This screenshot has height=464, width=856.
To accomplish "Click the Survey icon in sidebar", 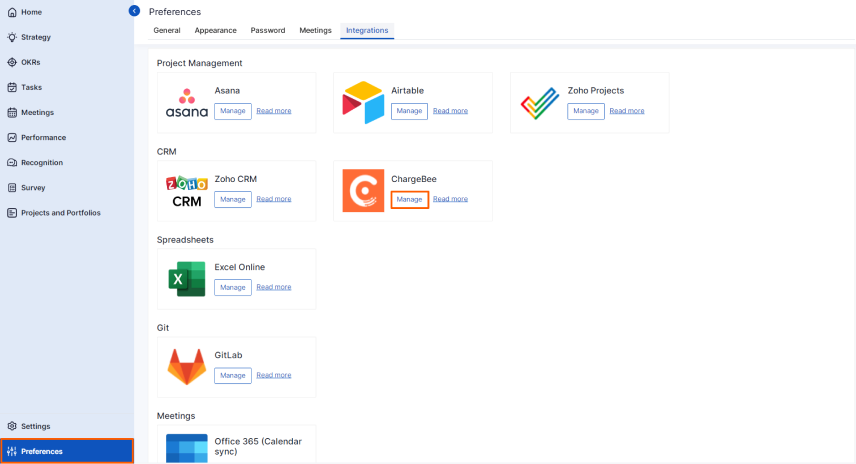I will (12, 188).
